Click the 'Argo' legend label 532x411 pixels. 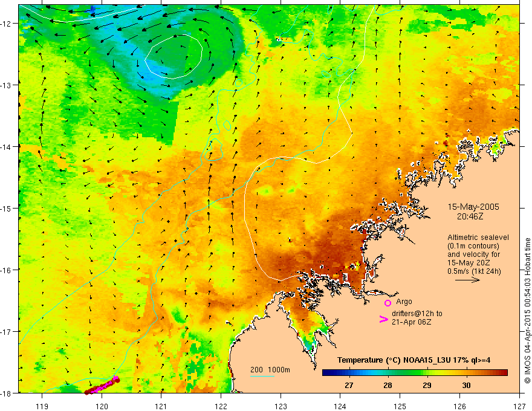pos(404,302)
